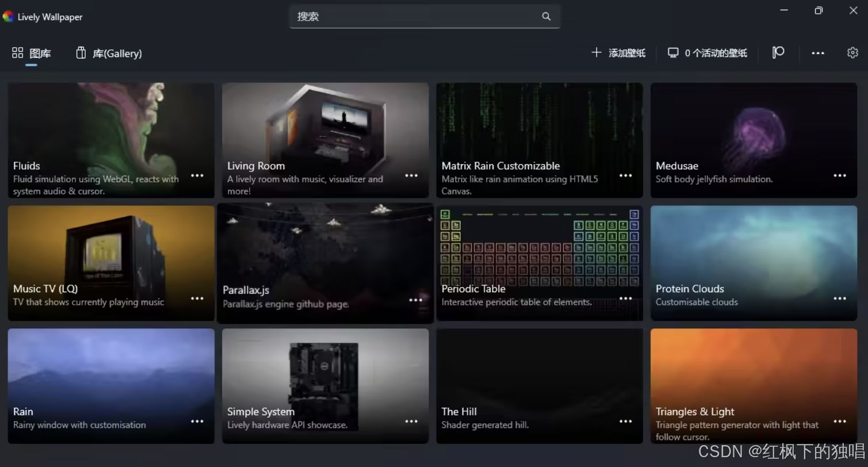Open options menu for Medusae wallpaper
This screenshot has width=868, height=467.
pyautogui.click(x=840, y=175)
